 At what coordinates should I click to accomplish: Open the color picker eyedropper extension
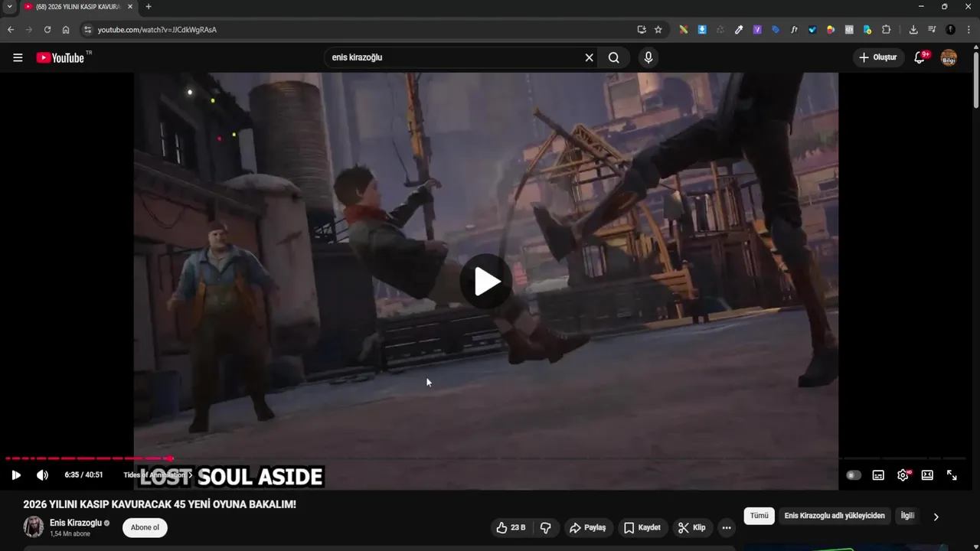(739, 30)
